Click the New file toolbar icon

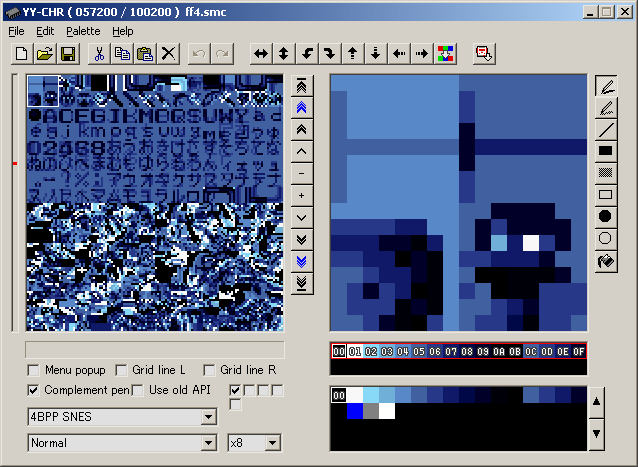pyautogui.click(x=22, y=54)
